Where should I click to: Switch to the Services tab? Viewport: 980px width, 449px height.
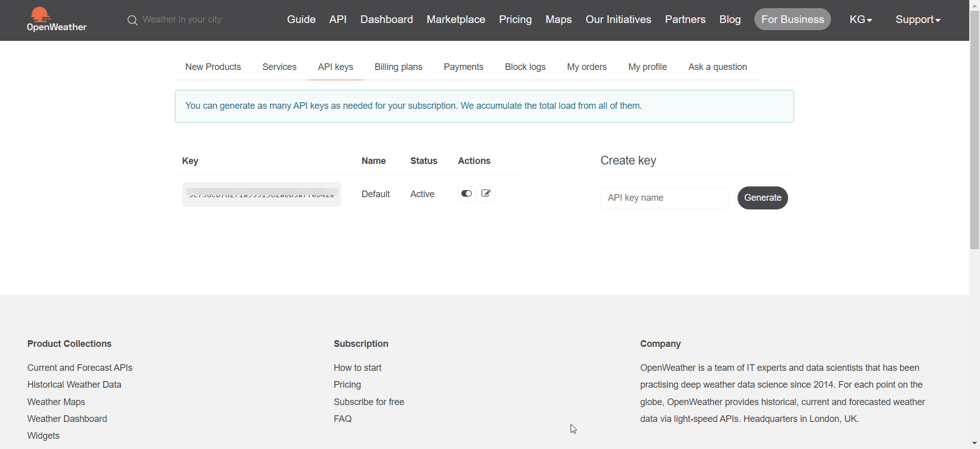(x=279, y=67)
